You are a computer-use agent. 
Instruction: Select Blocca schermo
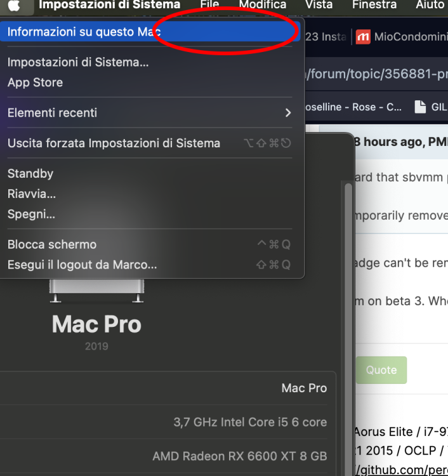click(150, 245)
